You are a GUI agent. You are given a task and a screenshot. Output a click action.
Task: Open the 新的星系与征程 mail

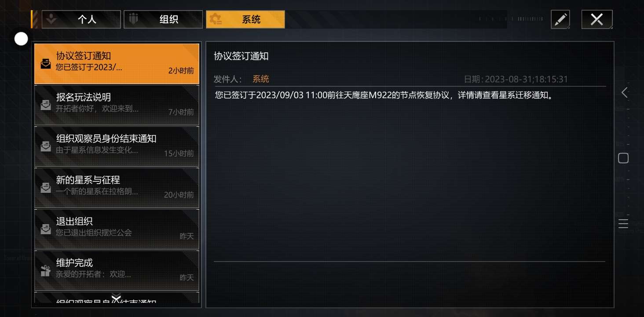click(117, 188)
